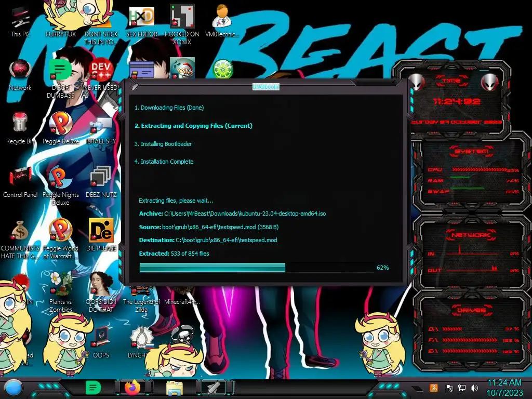Click the Extracting files, please wait text

176,201
